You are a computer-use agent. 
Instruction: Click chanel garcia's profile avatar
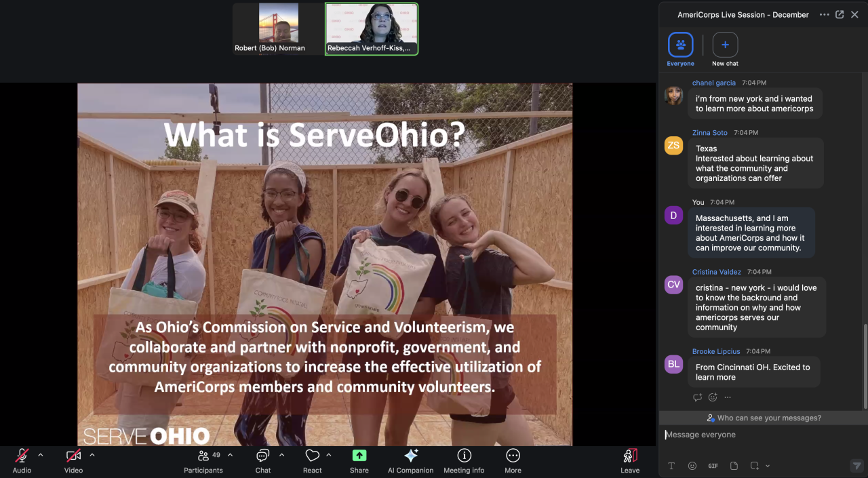[x=673, y=96]
